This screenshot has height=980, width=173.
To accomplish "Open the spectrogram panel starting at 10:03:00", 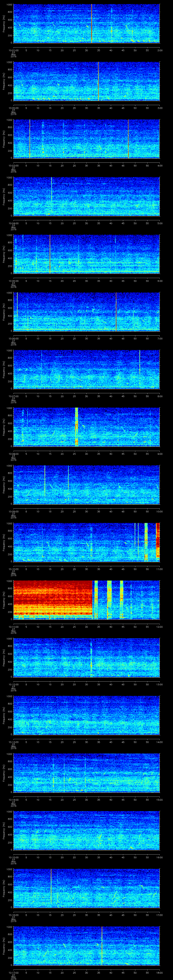I will point(87,139).
